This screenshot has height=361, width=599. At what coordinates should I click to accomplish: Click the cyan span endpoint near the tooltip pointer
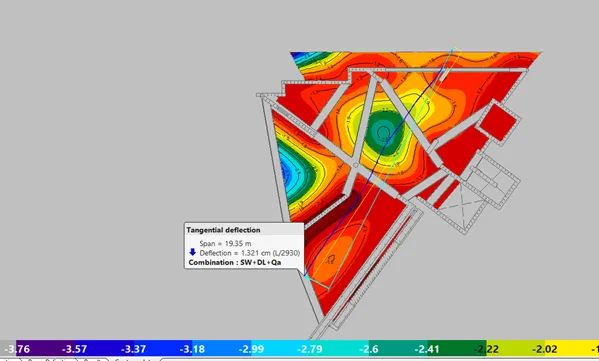(307, 277)
